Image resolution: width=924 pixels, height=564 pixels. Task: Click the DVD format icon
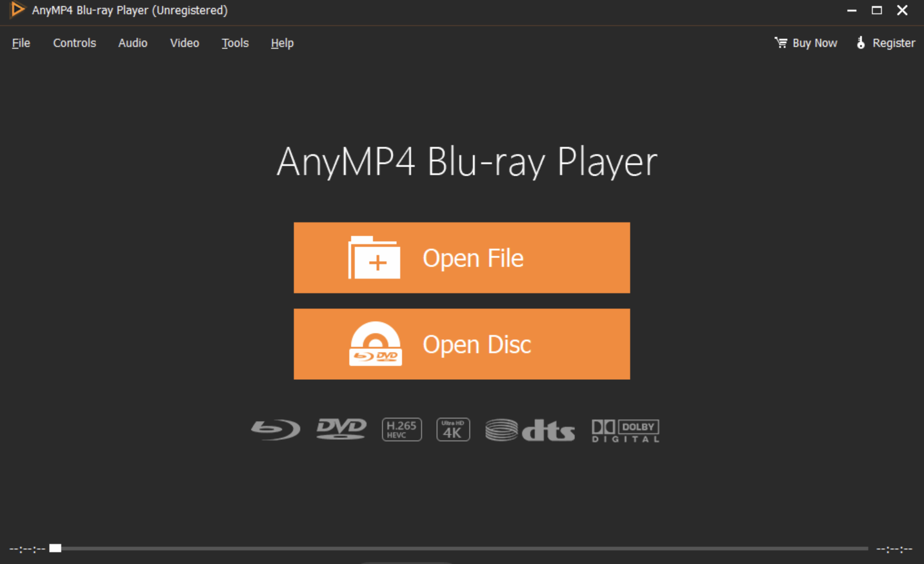(x=341, y=429)
